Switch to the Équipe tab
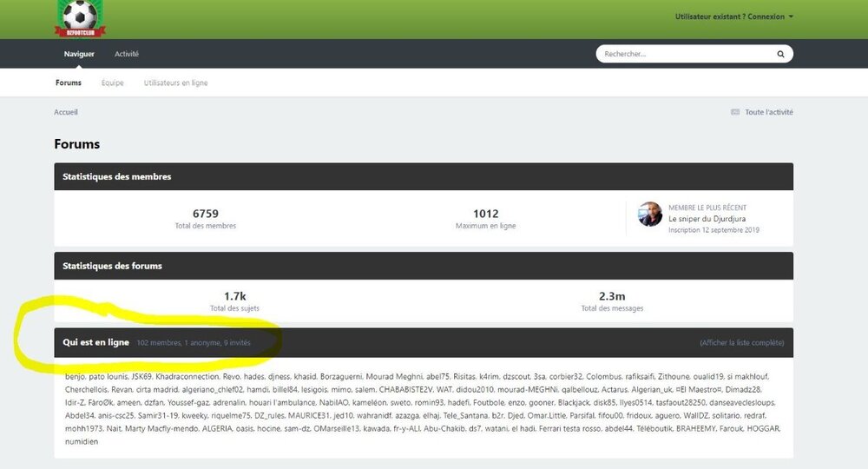The image size is (868, 469). pyautogui.click(x=112, y=83)
